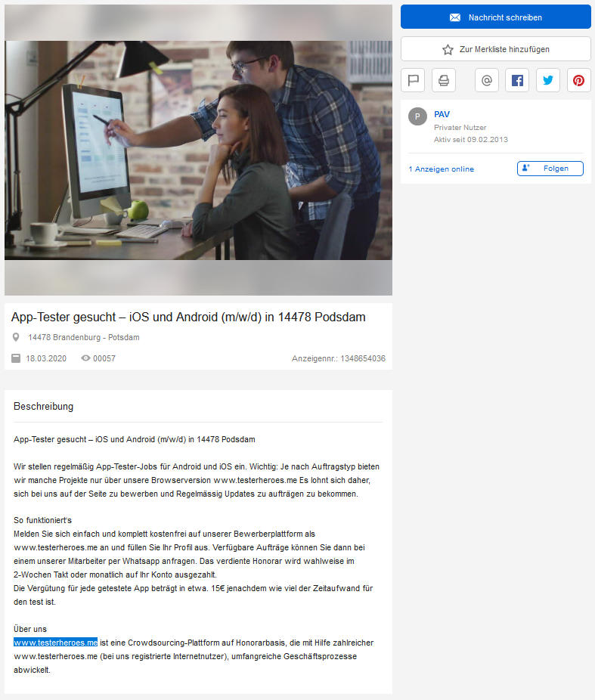Open the PAV seller name link
Viewport: 595px width, 700px height.
442,114
